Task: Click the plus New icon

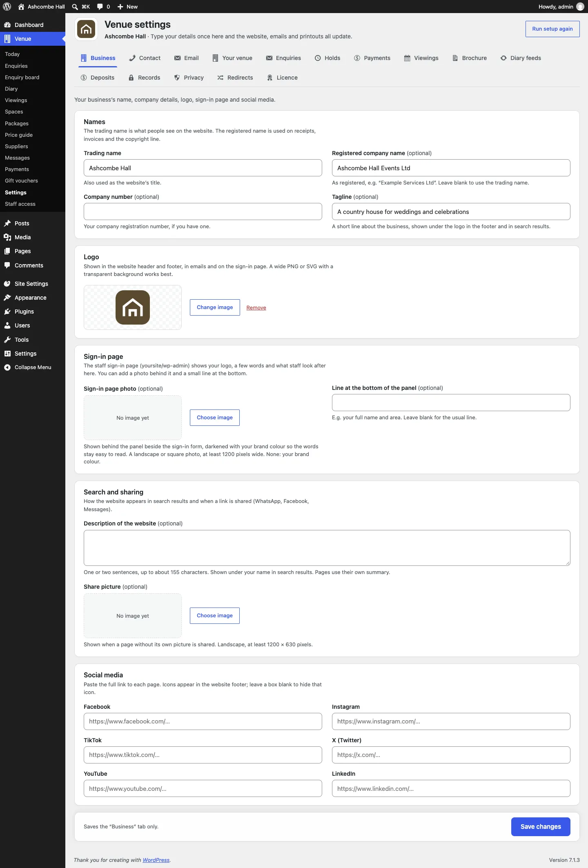Action: (x=120, y=7)
